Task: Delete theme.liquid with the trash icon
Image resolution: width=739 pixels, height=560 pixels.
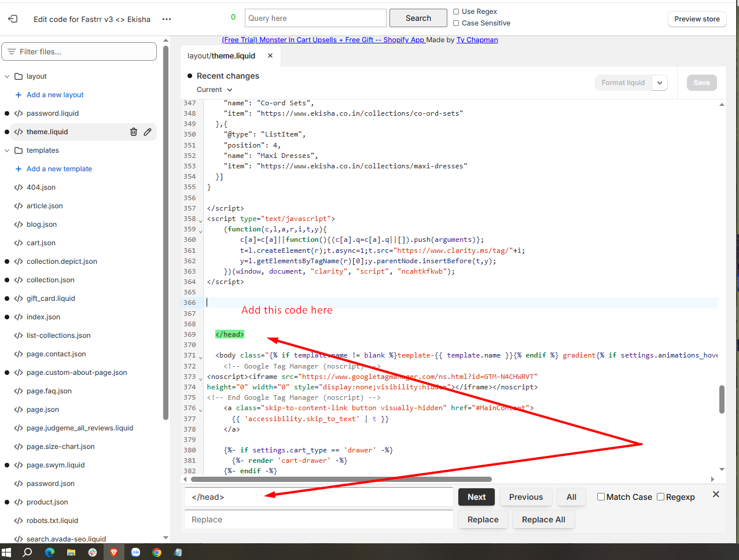Action: (x=134, y=132)
